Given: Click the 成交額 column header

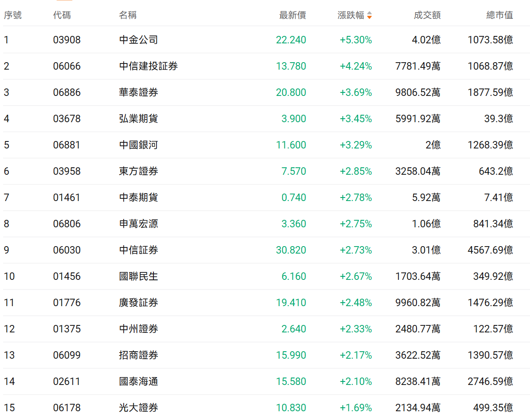Looking at the screenshot, I should 427,15.
